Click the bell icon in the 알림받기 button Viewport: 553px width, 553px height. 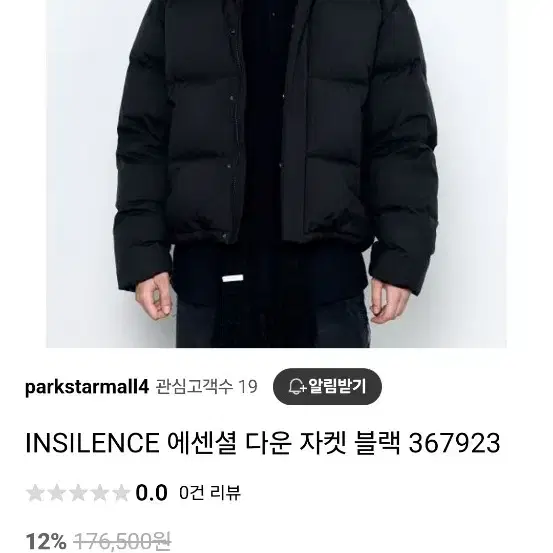(297, 387)
